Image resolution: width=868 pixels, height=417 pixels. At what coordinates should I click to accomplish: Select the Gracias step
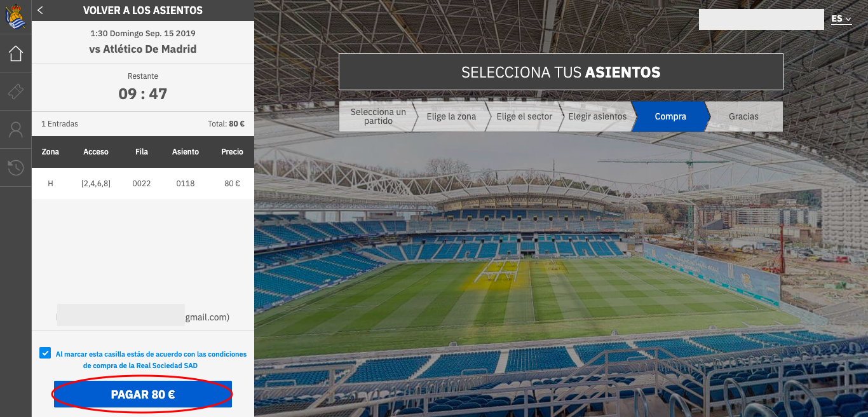pos(744,116)
